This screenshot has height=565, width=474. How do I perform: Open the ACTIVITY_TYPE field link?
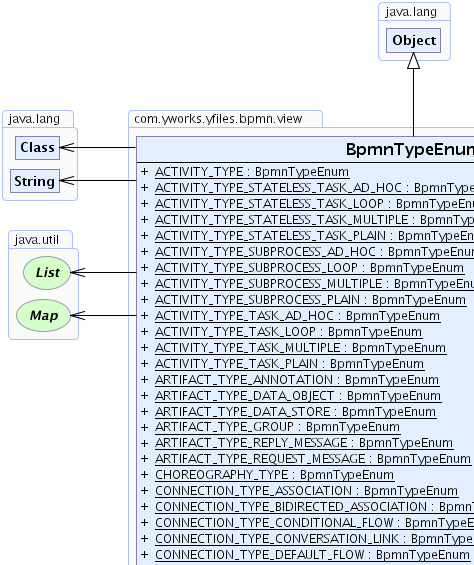click(x=252, y=172)
